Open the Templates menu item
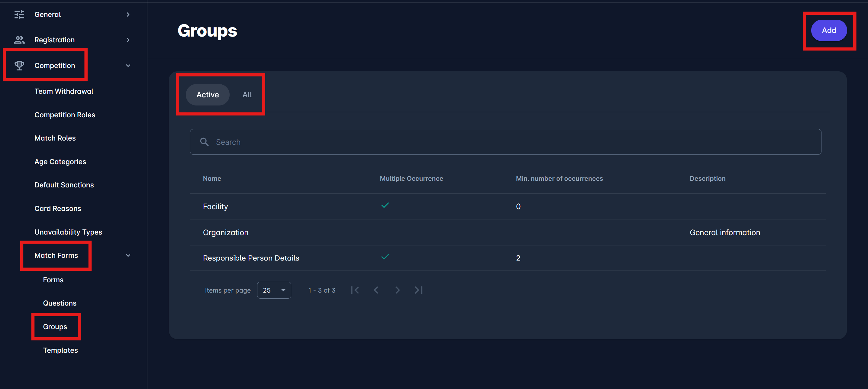 tap(60, 350)
